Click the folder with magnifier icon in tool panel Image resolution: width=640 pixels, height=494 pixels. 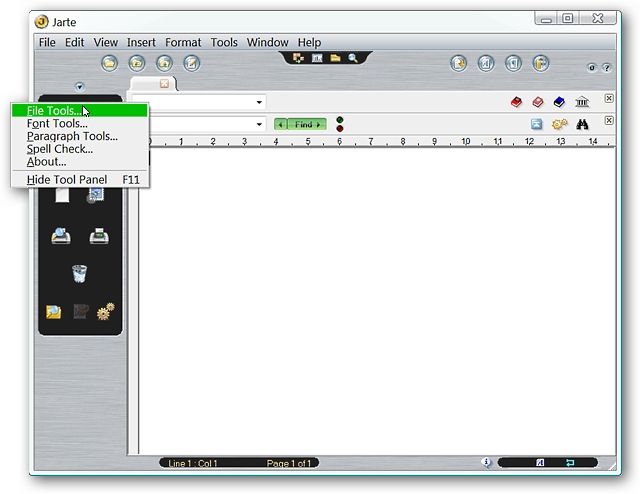[x=53, y=312]
